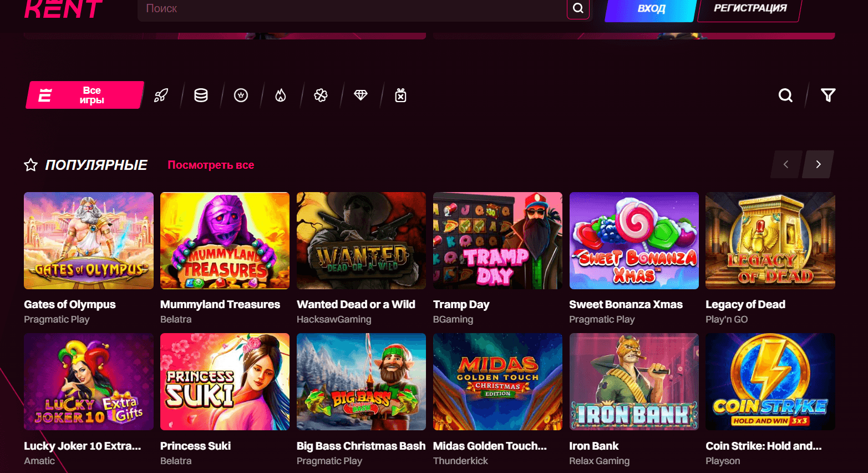
Task: Click the KENT logo
Action: pyautogui.click(x=63, y=9)
